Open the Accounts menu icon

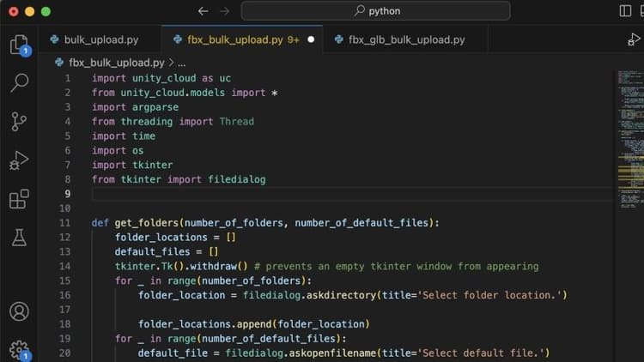point(18,311)
